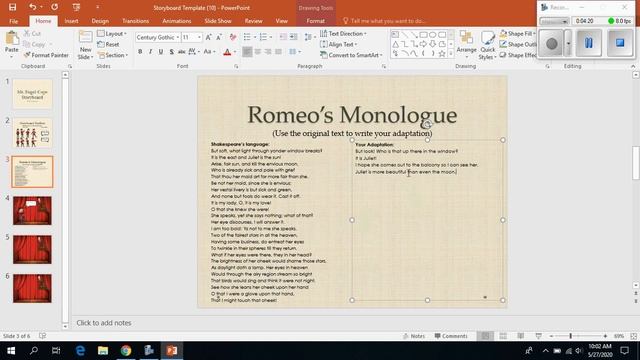Cut the selected text
The height and width of the screenshot is (360, 640).
[32, 33]
